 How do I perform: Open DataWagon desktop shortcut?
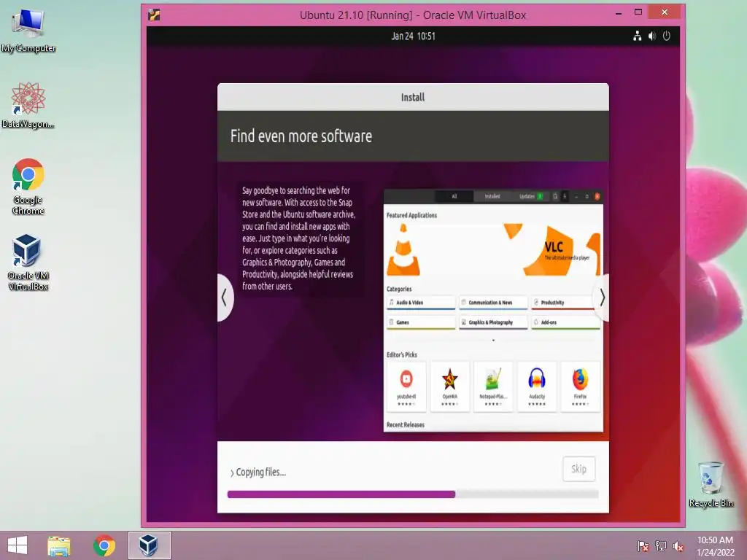(28, 106)
